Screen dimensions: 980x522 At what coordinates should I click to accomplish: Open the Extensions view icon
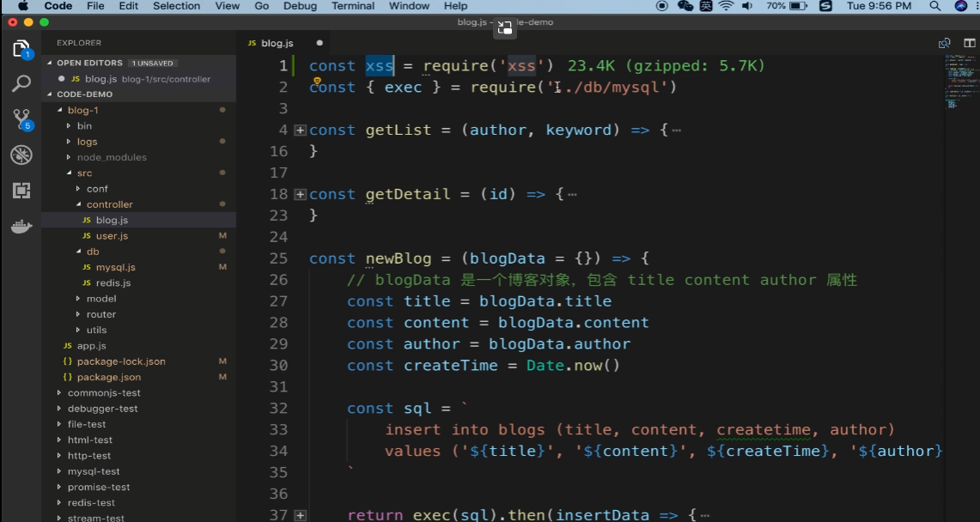(x=21, y=191)
